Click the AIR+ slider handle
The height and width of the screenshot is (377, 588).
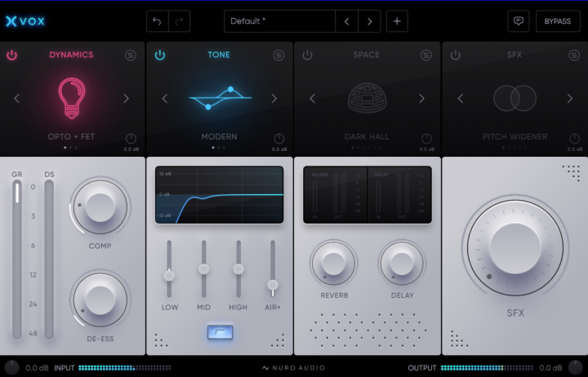point(273,285)
